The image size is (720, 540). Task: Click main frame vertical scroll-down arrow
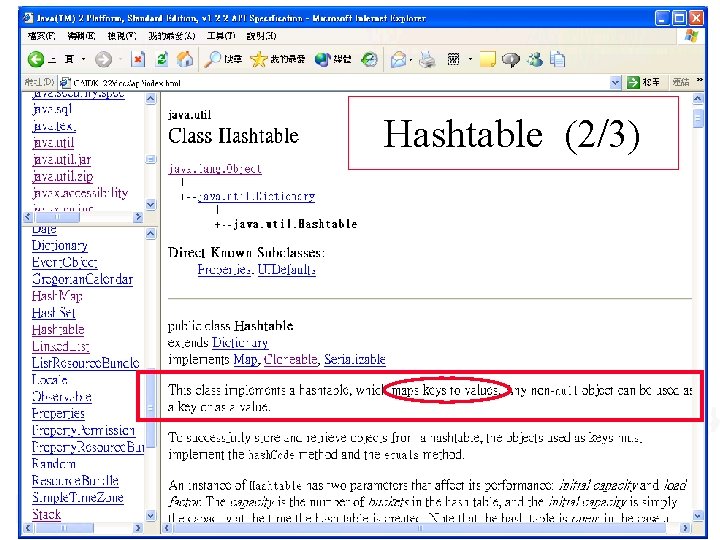point(698,516)
